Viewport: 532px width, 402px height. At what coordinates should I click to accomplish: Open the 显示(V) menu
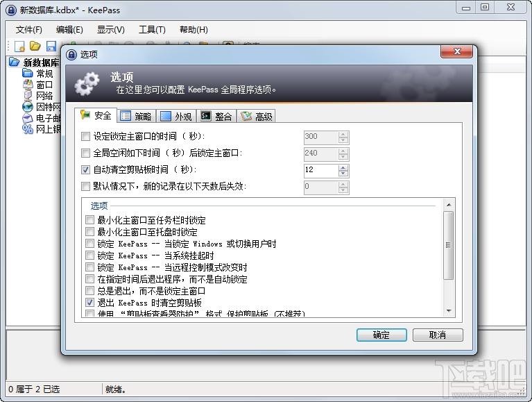pos(110,30)
